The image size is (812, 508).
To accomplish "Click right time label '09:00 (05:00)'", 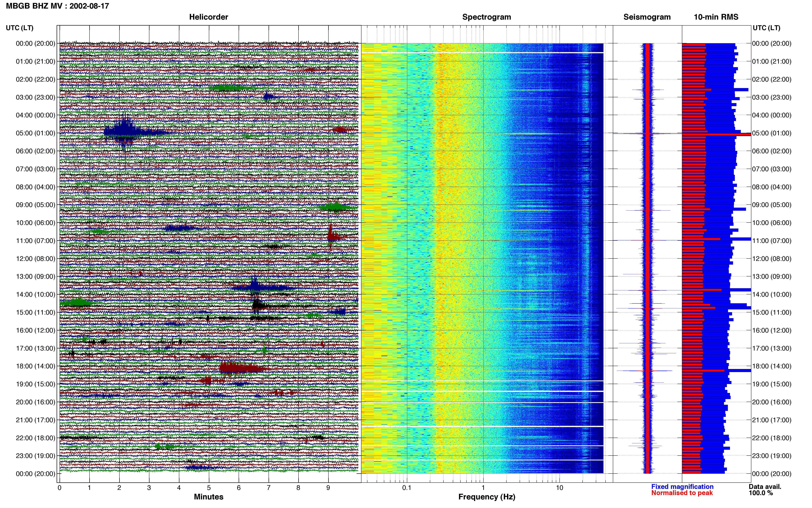I will pyautogui.click(x=772, y=205).
